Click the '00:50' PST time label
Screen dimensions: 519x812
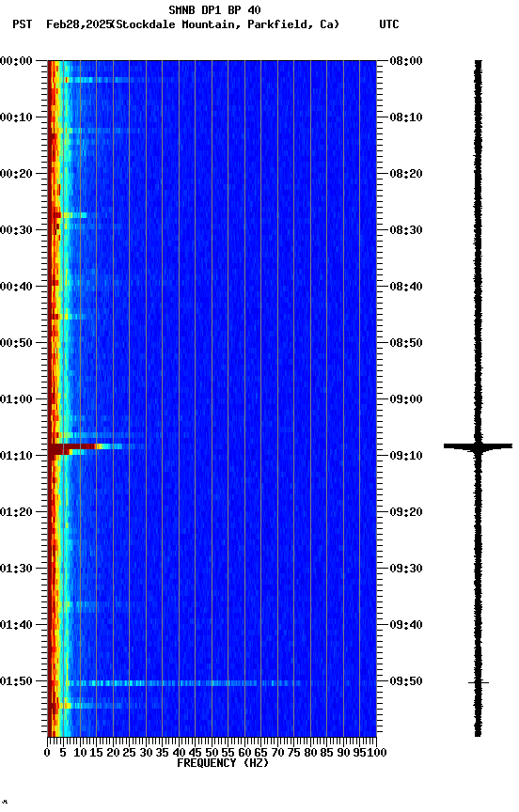pos(16,343)
